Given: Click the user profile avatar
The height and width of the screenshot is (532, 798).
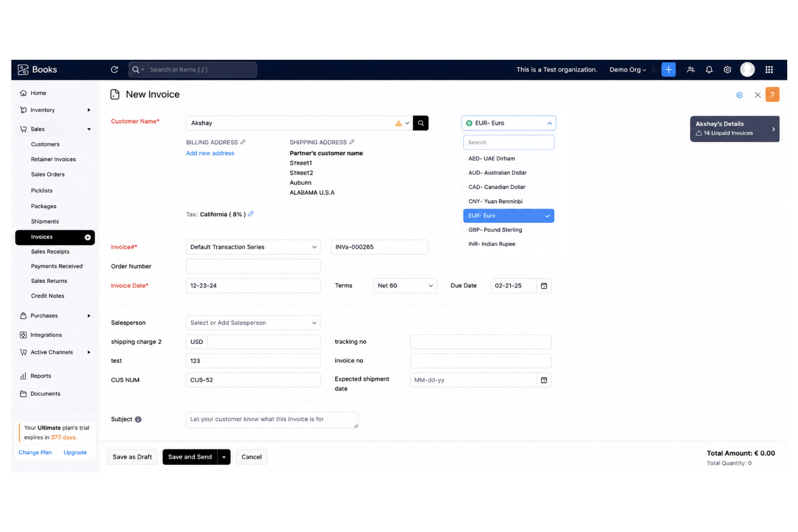Looking at the screenshot, I should 747,70.
